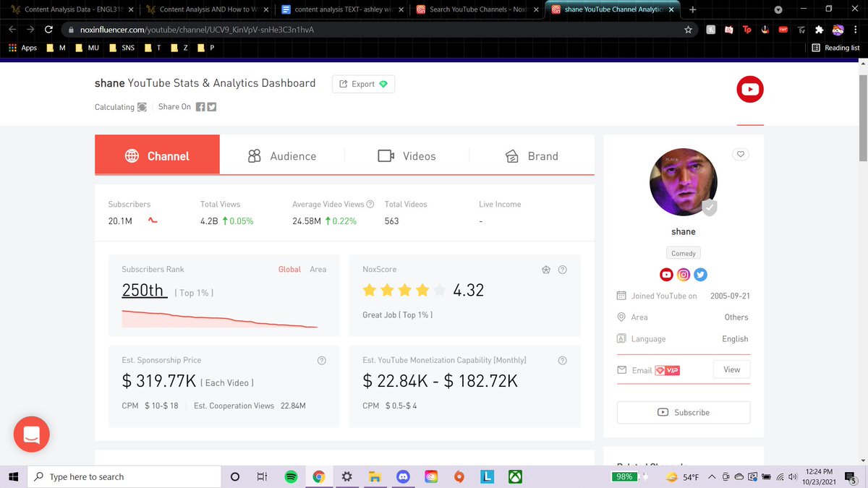Open shane's Twitter profile icon
This screenshot has height=488, width=868.
[700, 275]
